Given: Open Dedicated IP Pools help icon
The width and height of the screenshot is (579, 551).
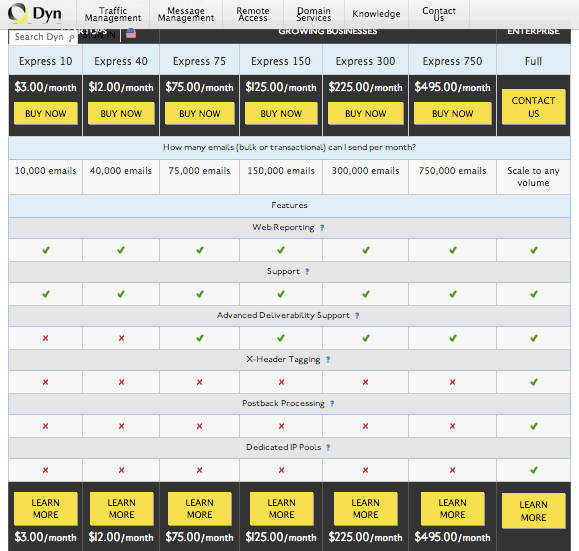Looking at the screenshot, I should tap(328, 448).
